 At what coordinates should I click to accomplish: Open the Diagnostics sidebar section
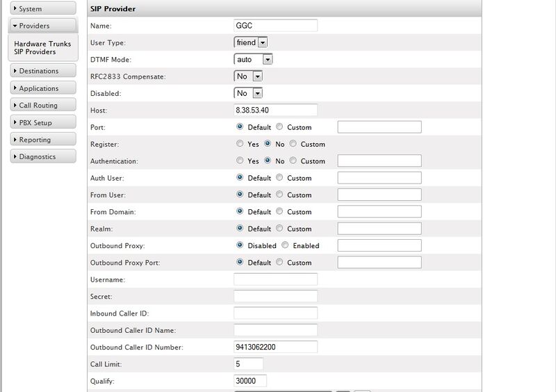point(42,157)
